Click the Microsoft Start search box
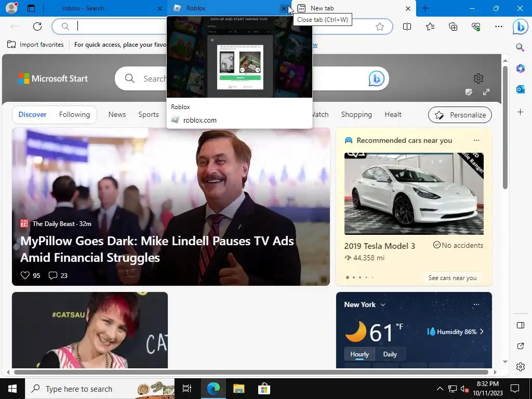This screenshot has height=399, width=532. [252, 78]
